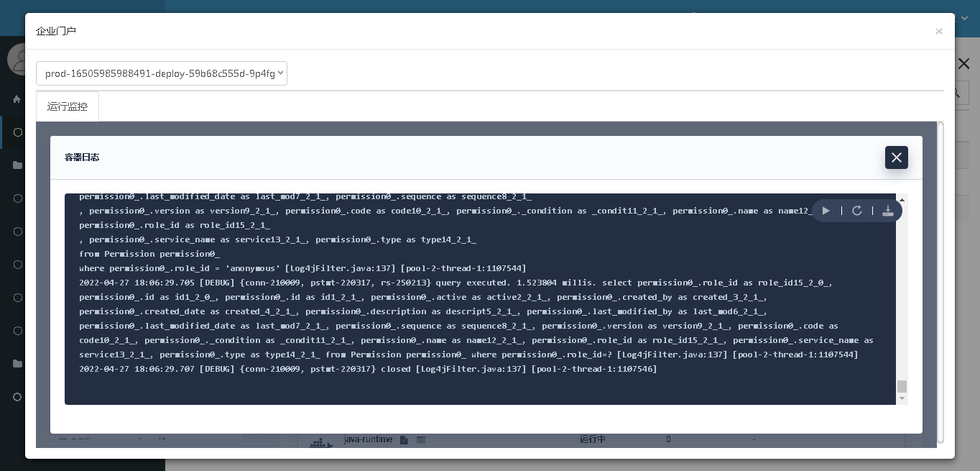The image size is (980, 471).
Task: Switch to the 运行监控 tab
Action: (x=68, y=106)
